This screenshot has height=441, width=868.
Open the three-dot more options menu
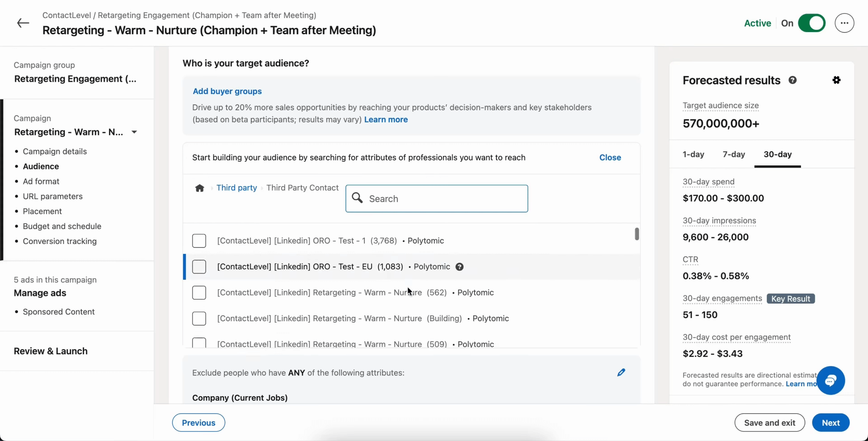pos(844,23)
